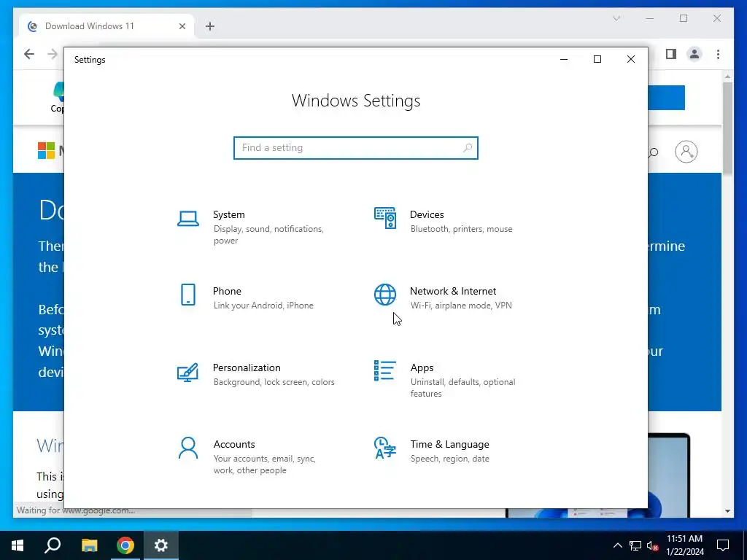Open the Network & Internet globe icon
Screen dimensions: 747x560
point(385,295)
